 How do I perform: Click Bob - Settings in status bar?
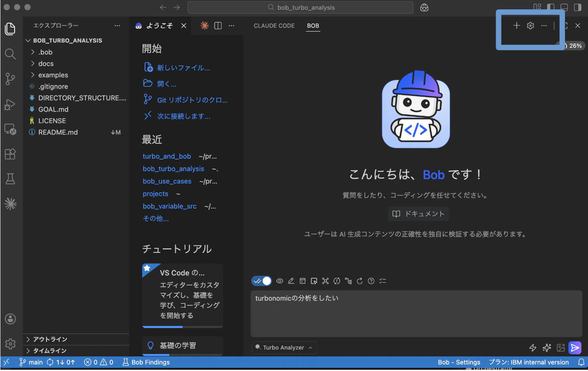(x=459, y=362)
